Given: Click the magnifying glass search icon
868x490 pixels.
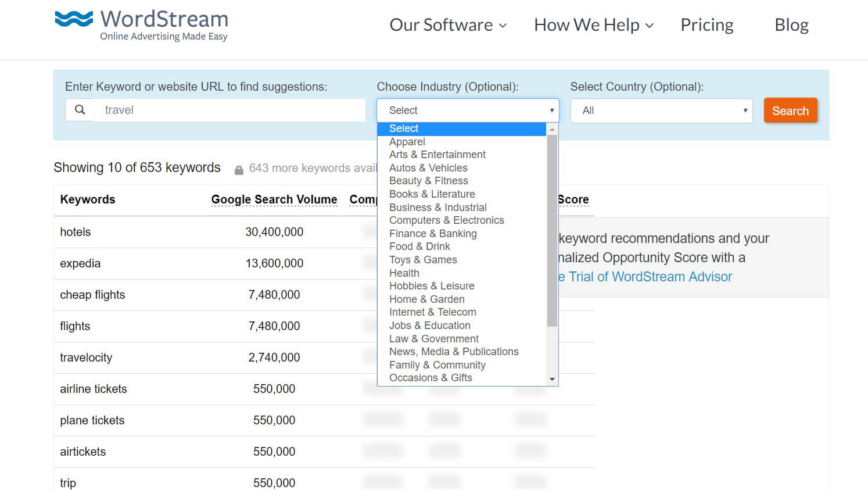Looking at the screenshot, I should (x=80, y=110).
